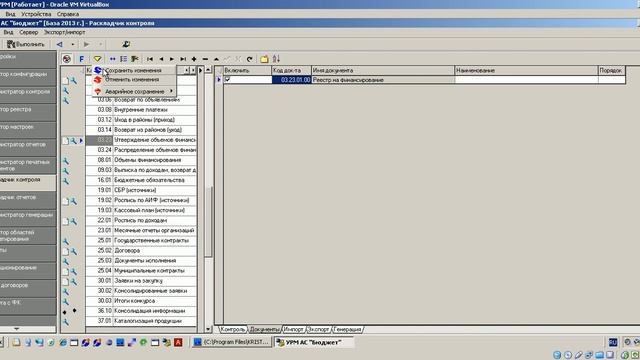
Task: Select Отменить изменения in the popup menu
Action: pyautogui.click(x=132, y=80)
